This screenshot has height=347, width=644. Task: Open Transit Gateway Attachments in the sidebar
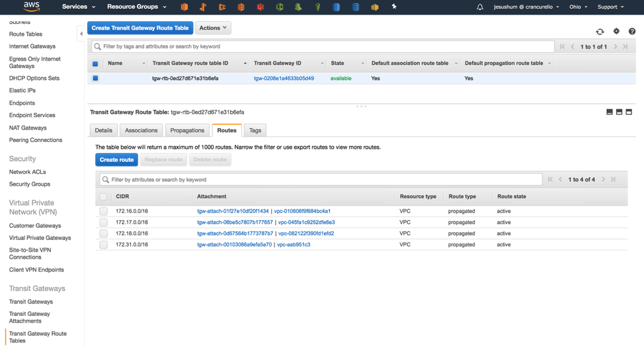(x=30, y=317)
